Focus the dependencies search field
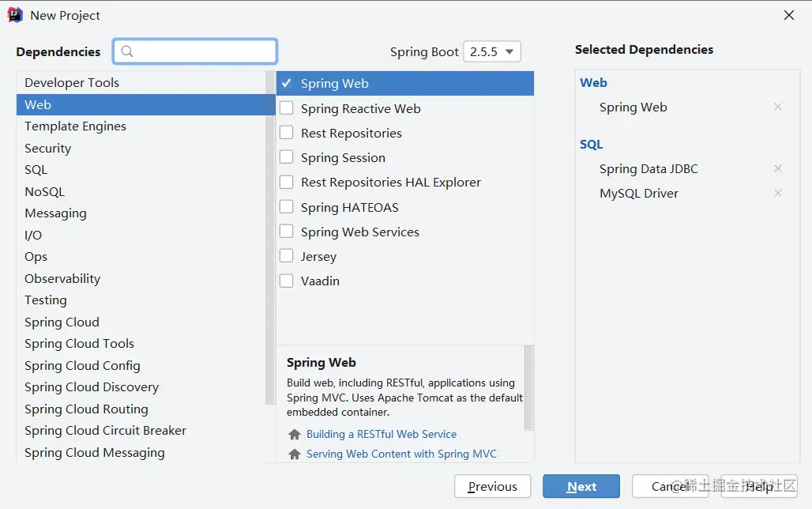The image size is (812, 509). pos(195,51)
